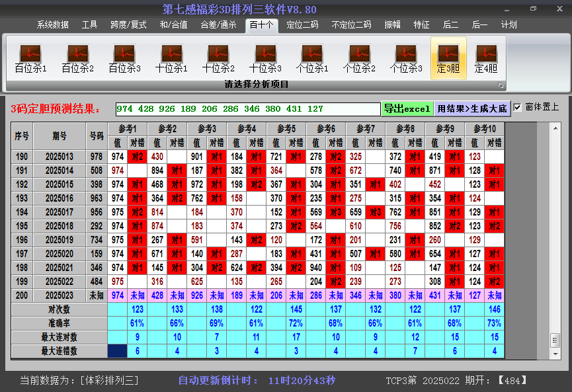Switch to the 和/合值 tab
This screenshot has height=392, width=572.
(x=174, y=25)
